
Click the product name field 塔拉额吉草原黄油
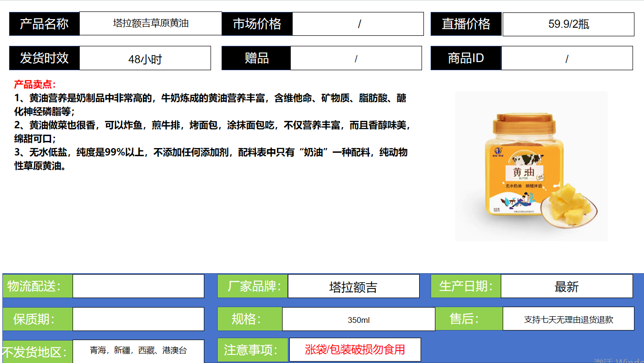click(x=150, y=23)
